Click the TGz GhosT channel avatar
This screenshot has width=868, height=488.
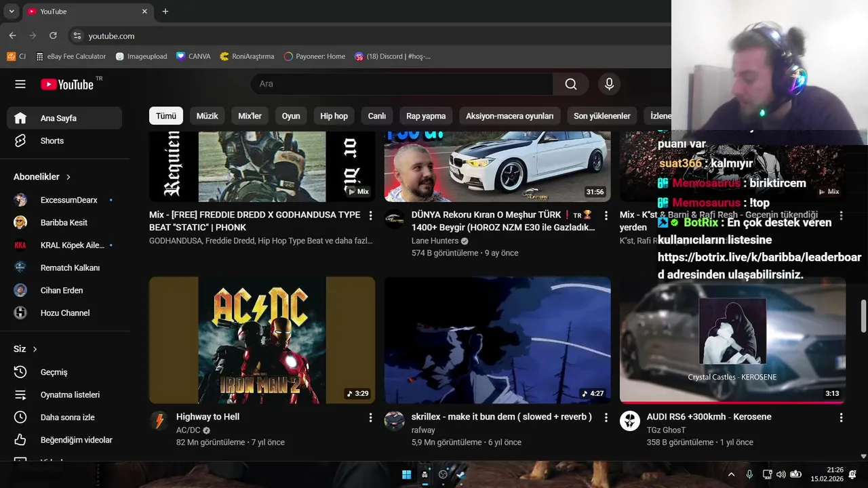(x=630, y=421)
